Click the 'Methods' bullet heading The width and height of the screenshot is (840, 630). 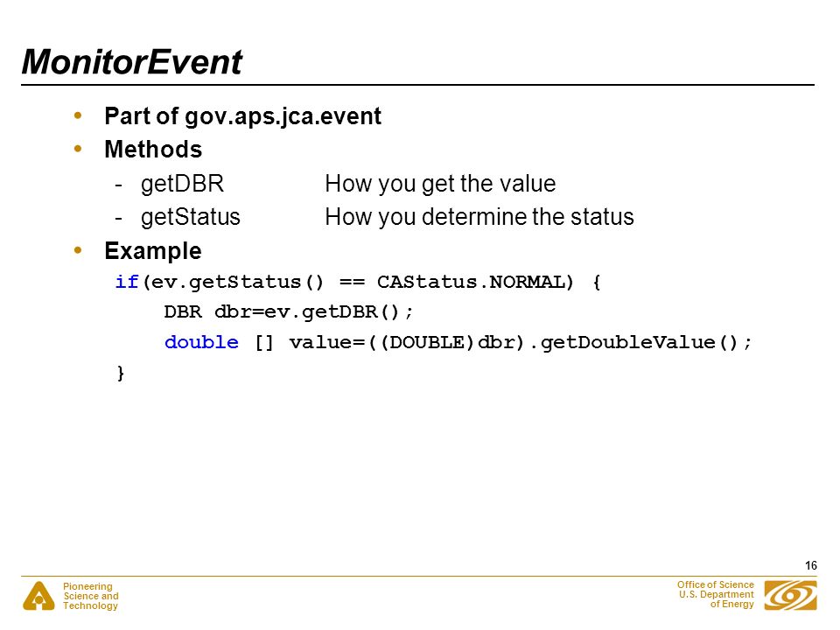[x=153, y=150]
